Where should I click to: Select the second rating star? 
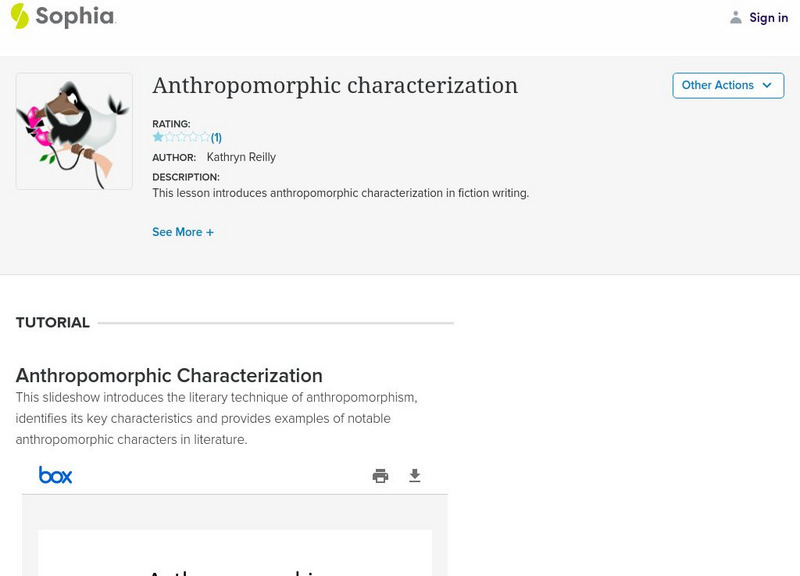click(x=170, y=137)
